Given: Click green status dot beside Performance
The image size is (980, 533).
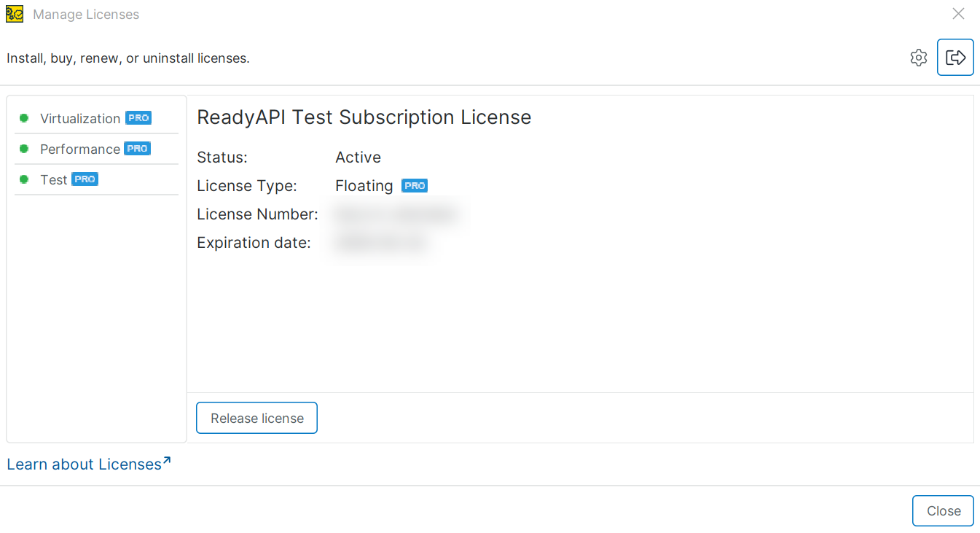Looking at the screenshot, I should [24, 149].
